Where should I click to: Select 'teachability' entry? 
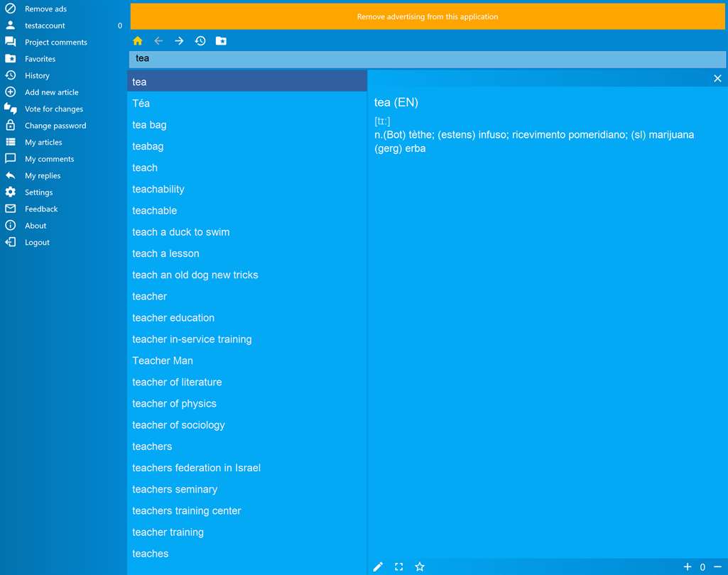pyautogui.click(x=247, y=189)
